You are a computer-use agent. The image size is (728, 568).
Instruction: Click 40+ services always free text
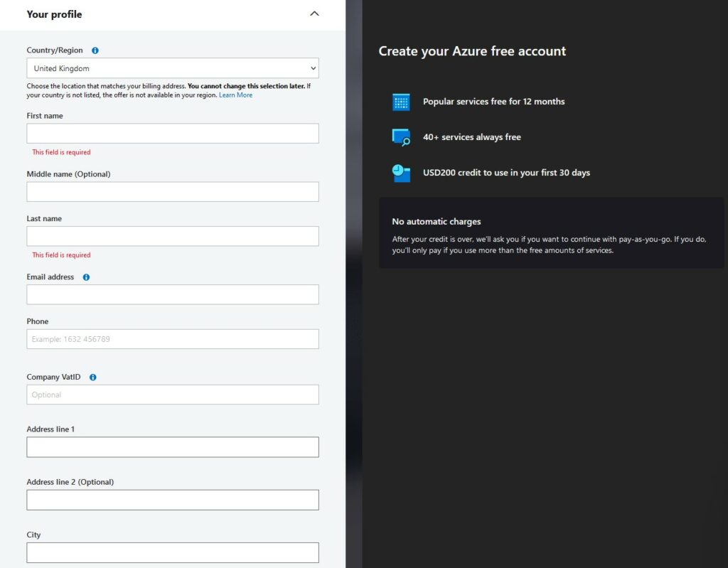point(472,137)
